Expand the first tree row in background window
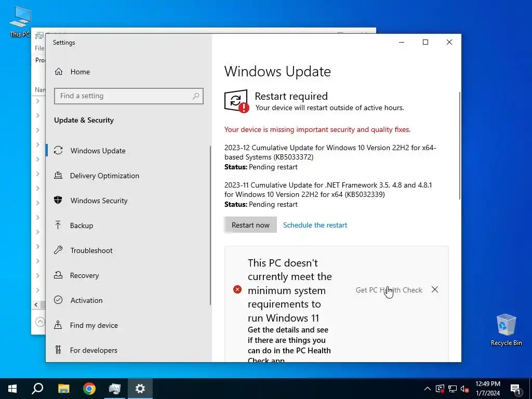Screen dimensions: 532x399 [37, 101]
